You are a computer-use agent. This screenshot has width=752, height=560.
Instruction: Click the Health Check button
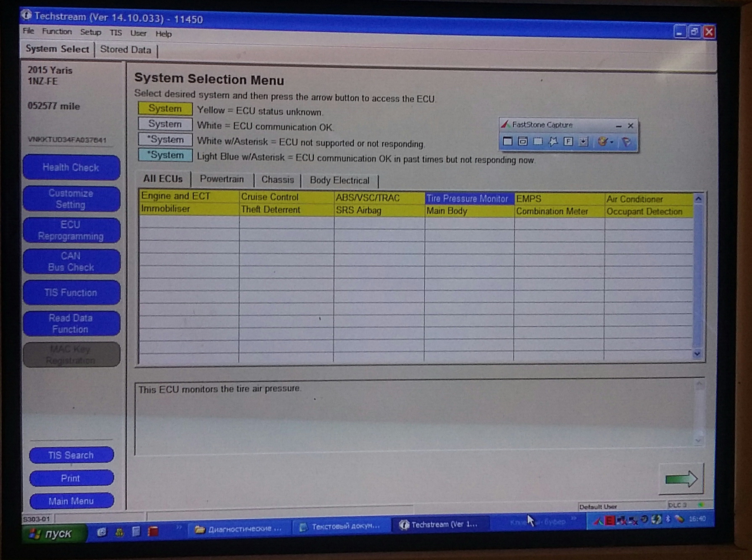pos(71,167)
